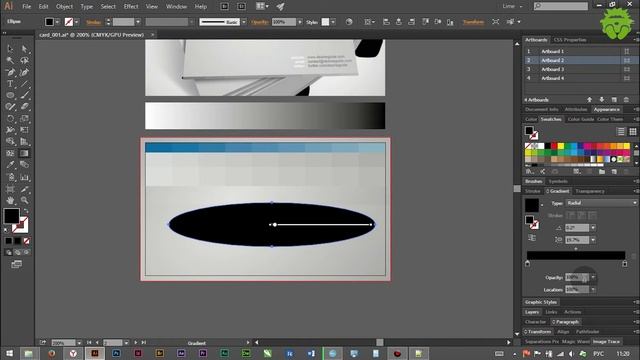The width and height of the screenshot is (640, 360).
Task: Open the stroke brush definition dropdown (Basic)
Action: pyautogui.click(x=244, y=22)
